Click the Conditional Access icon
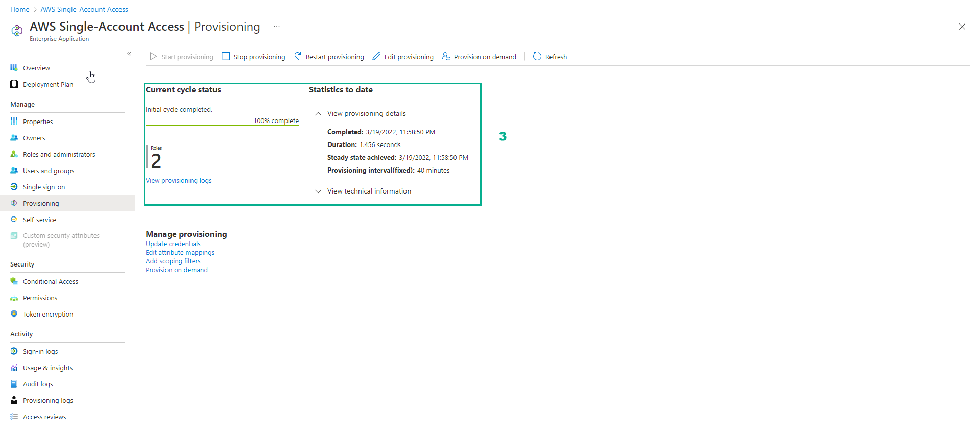 click(14, 281)
